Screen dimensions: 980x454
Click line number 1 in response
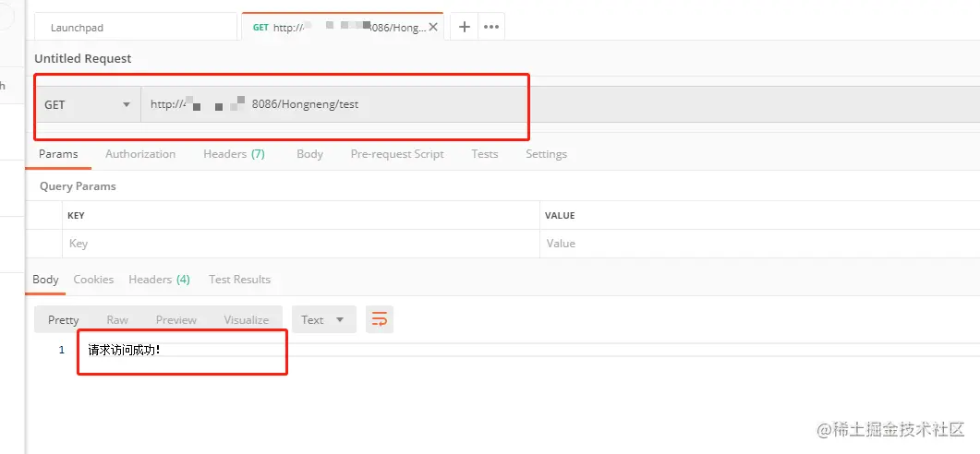(61, 350)
